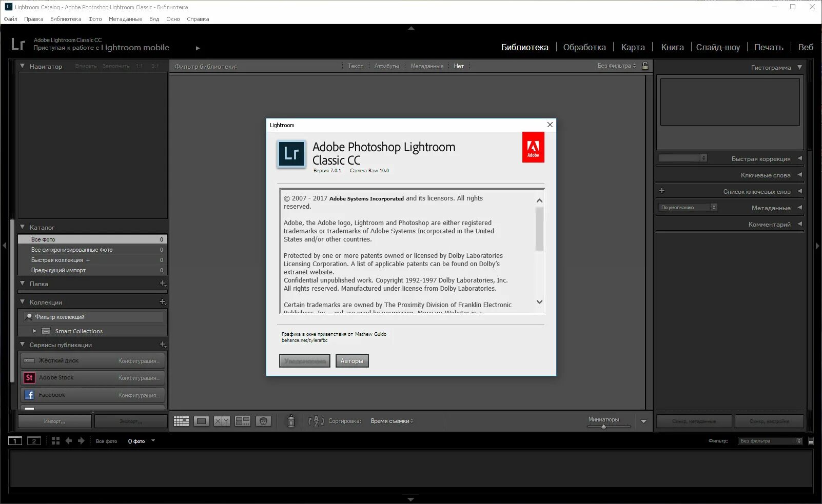Select the Метаданные filter option

(427, 66)
